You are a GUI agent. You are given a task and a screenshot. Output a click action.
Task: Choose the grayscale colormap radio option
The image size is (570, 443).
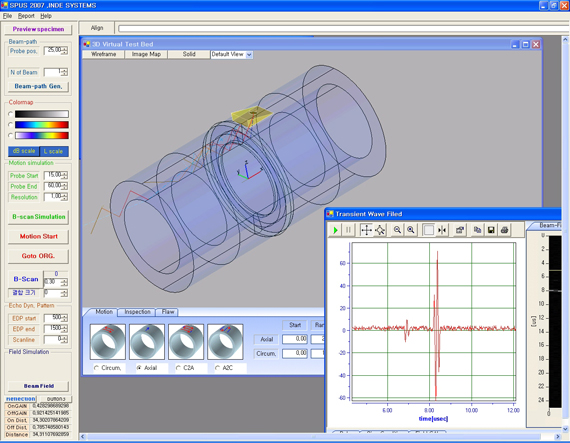(x=11, y=114)
